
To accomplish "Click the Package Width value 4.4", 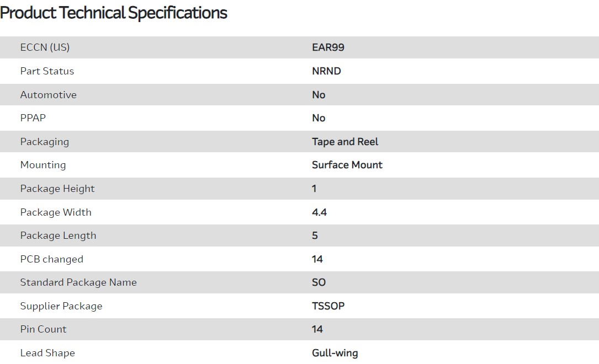I will pyautogui.click(x=319, y=212).
